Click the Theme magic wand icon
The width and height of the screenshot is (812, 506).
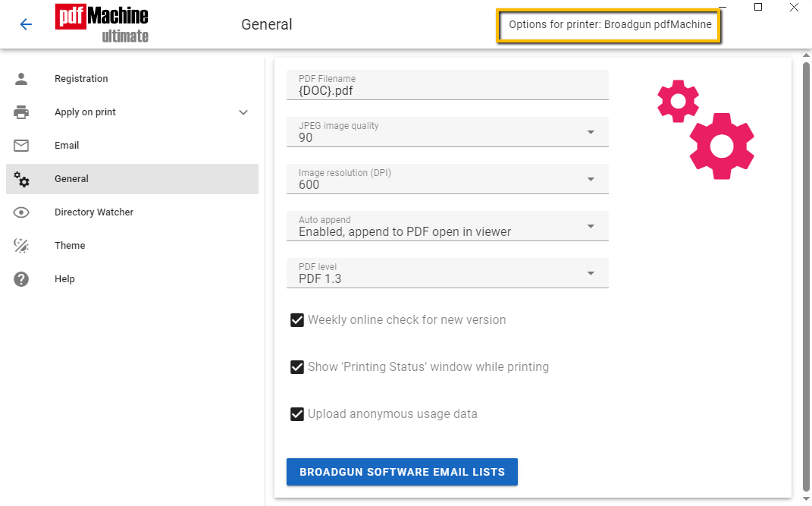[x=21, y=246]
